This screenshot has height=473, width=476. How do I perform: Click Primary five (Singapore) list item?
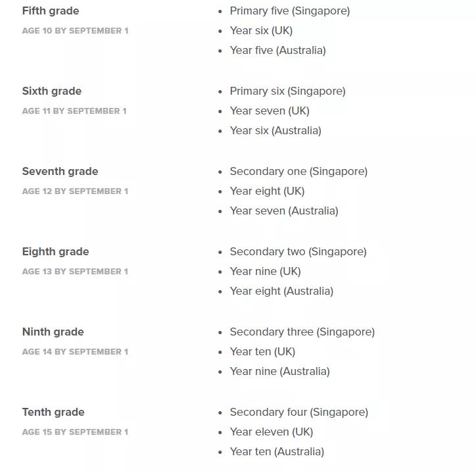pos(289,11)
